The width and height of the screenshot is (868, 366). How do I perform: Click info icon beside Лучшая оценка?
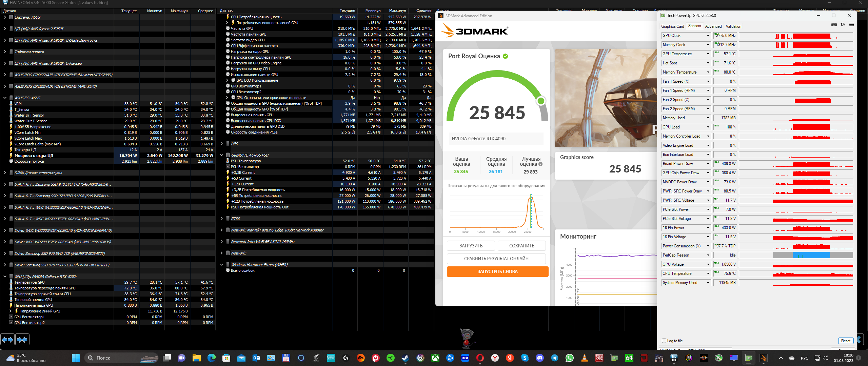540,164
